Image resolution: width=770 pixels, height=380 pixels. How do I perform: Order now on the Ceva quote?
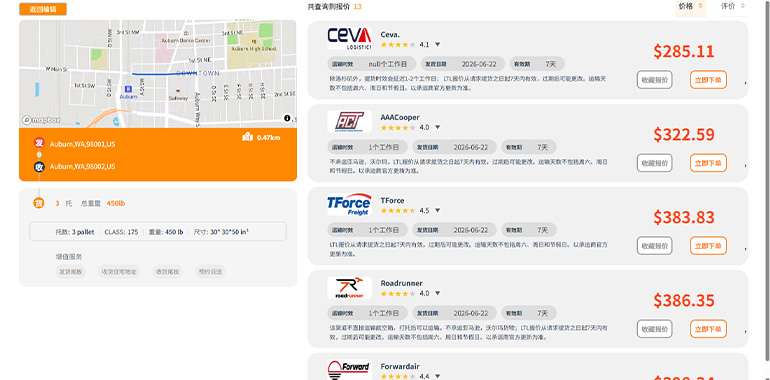[708, 80]
